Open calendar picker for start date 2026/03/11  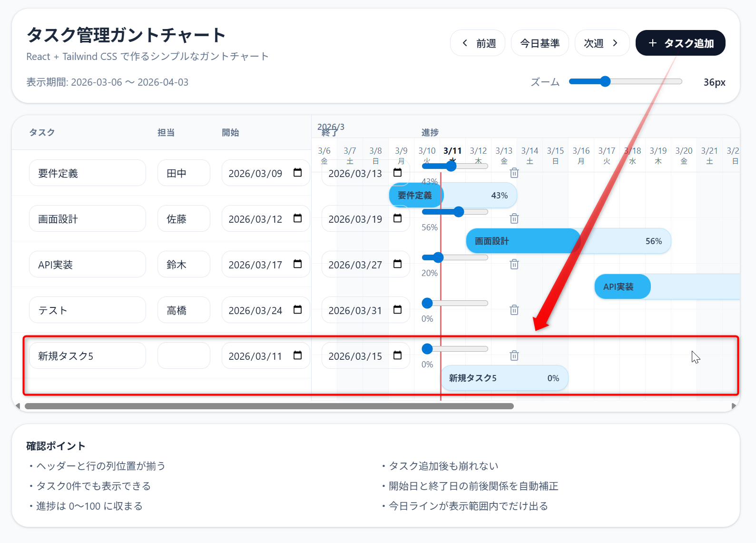[298, 355]
